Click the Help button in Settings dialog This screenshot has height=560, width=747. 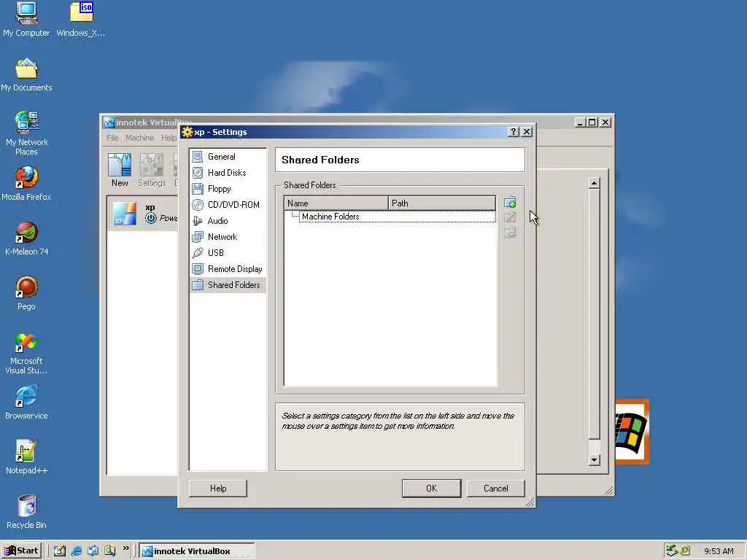[218, 489]
